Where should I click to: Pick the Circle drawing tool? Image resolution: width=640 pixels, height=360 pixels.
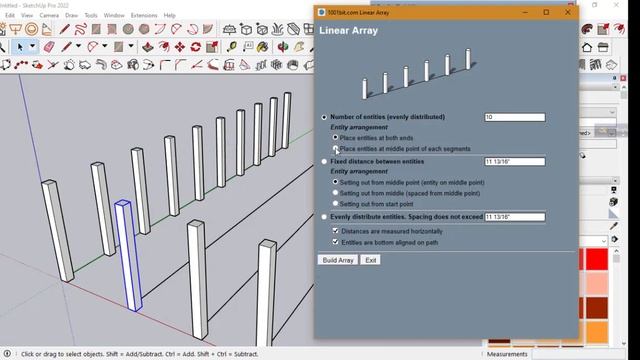pos(128,29)
